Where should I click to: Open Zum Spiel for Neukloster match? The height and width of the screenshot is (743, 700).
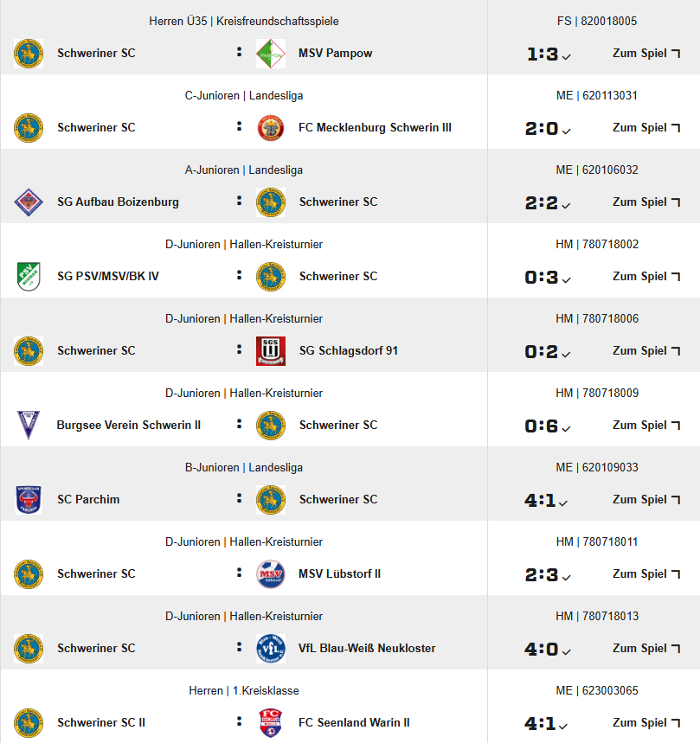click(x=646, y=649)
